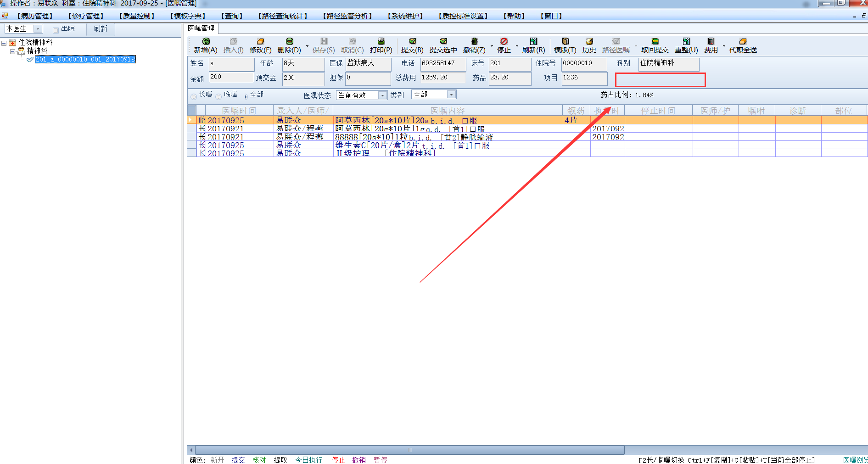Click the 医嘱内容 column header

tap(448, 111)
